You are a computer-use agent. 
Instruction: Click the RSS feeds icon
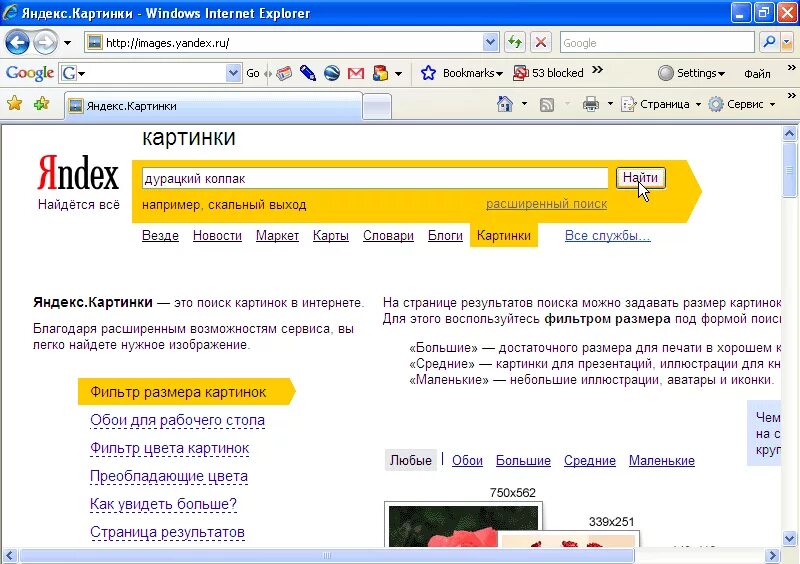[546, 105]
